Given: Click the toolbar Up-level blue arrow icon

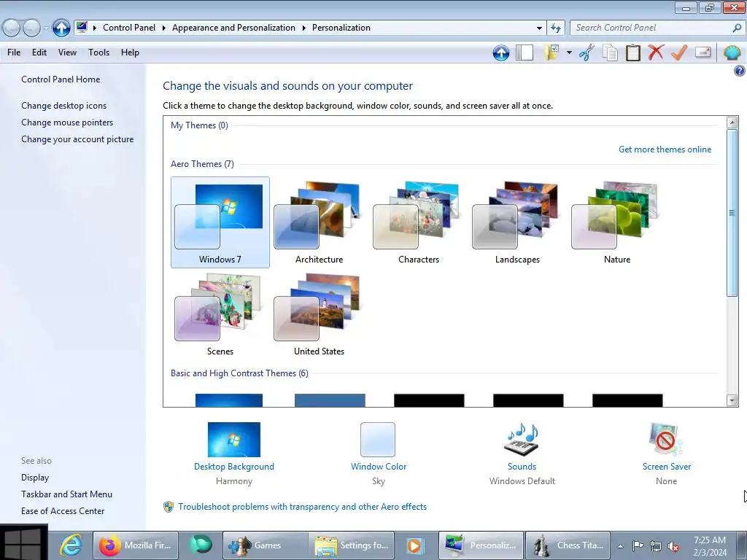Looking at the screenshot, I should pos(500,52).
